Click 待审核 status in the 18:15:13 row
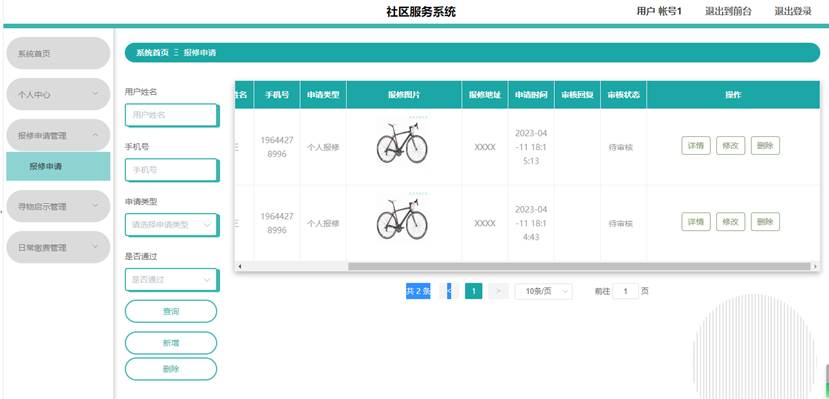This screenshot has width=829, height=399. [621, 147]
